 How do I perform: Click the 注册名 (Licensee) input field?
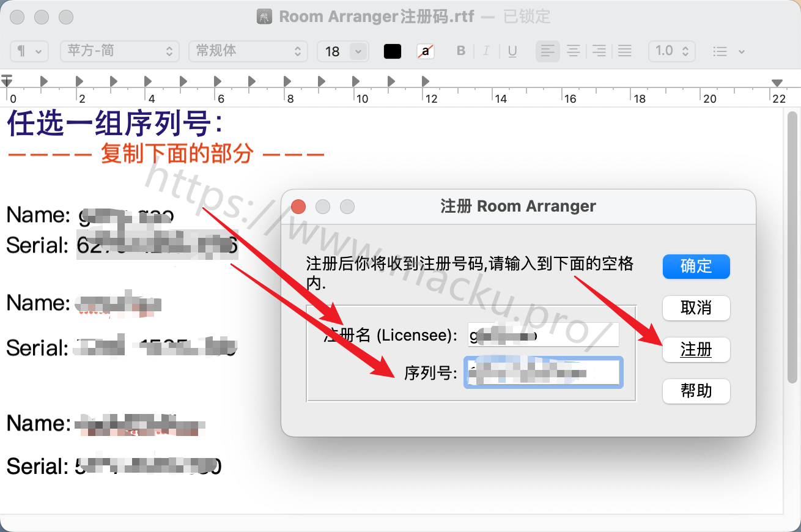[x=544, y=334]
